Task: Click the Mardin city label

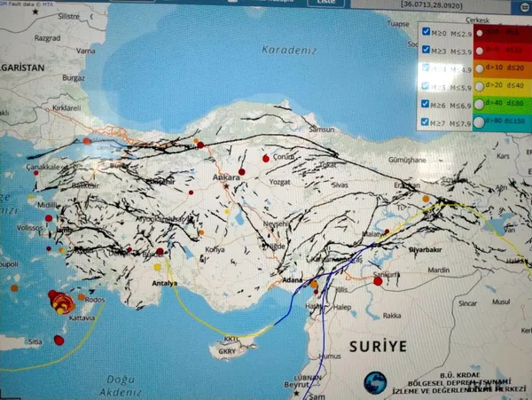Action: pos(438,271)
